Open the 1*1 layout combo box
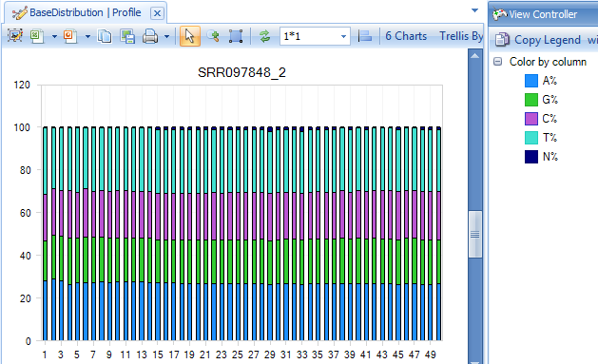598x364 pixels. tap(315, 36)
